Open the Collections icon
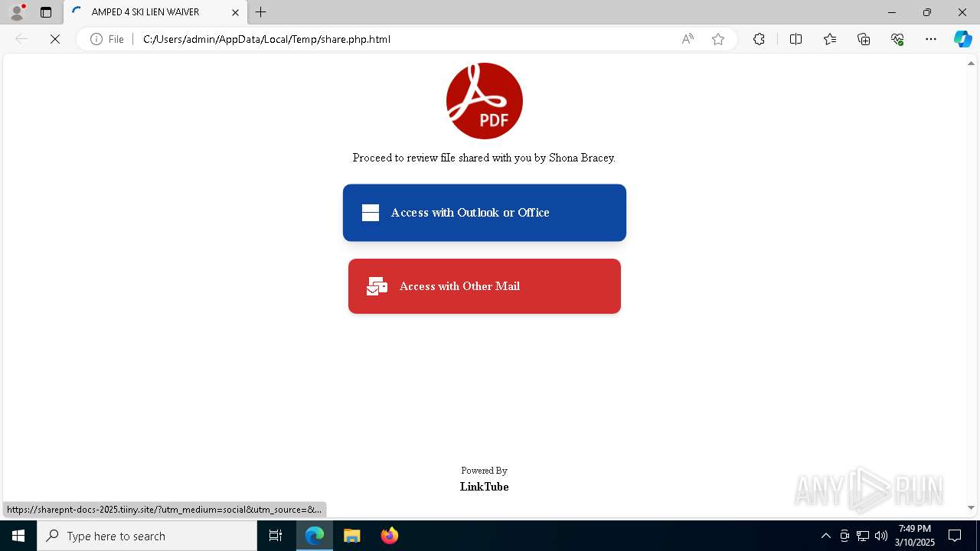The height and width of the screenshot is (551, 980). (x=864, y=39)
